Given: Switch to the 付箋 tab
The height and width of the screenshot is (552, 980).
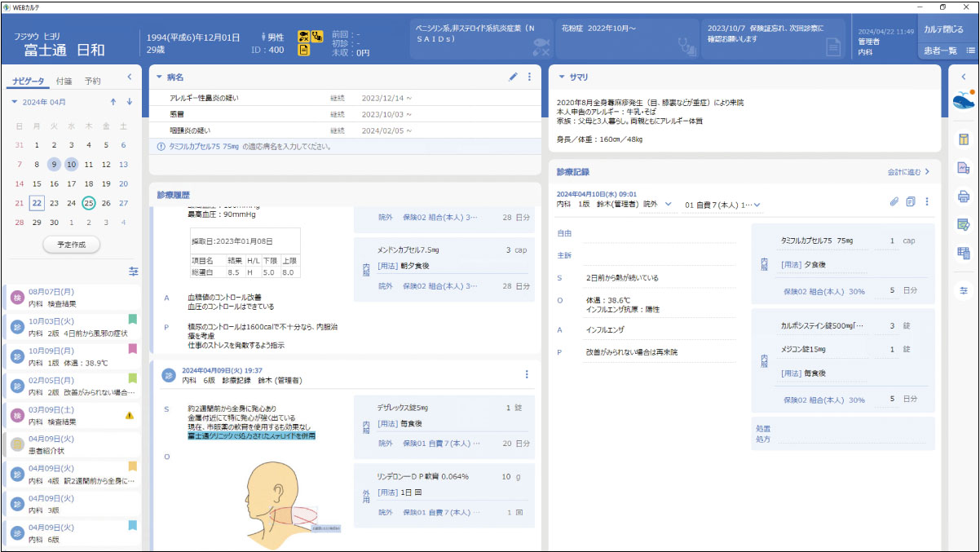Looking at the screenshot, I should tap(64, 81).
